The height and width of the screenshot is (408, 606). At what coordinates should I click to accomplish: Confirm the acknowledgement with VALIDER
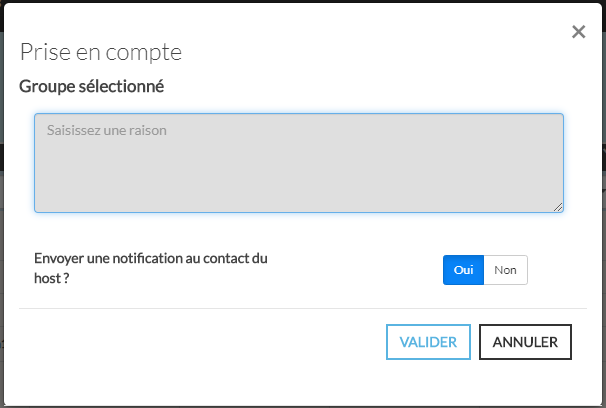(x=428, y=342)
